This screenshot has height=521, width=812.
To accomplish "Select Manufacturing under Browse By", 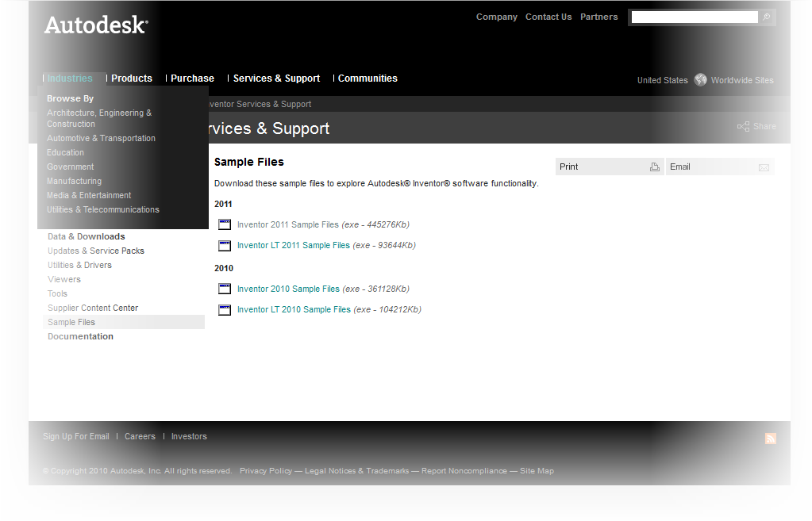I will pos(74,181).
